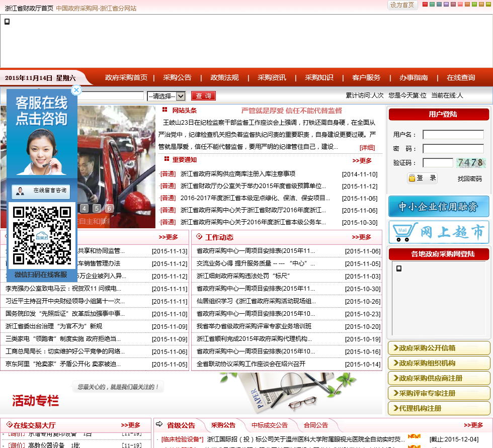Click the broken image icon in top banner

(7, 21)
